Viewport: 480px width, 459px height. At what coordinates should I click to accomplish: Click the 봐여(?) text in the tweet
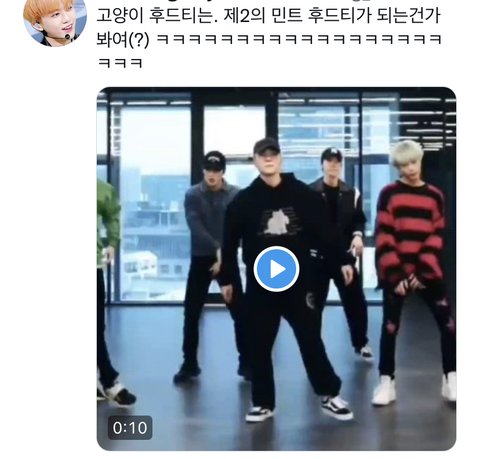[x=123, y=39]
